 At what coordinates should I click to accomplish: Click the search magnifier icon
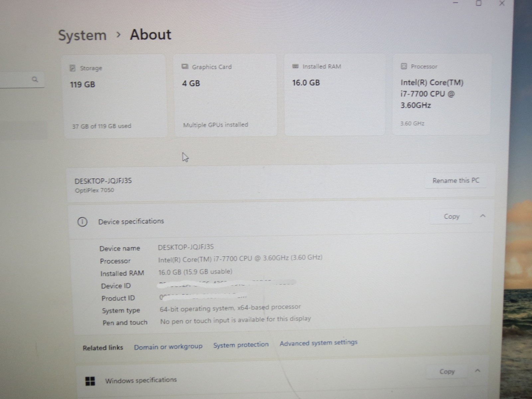pyautogui.click(x=35, y=79)
